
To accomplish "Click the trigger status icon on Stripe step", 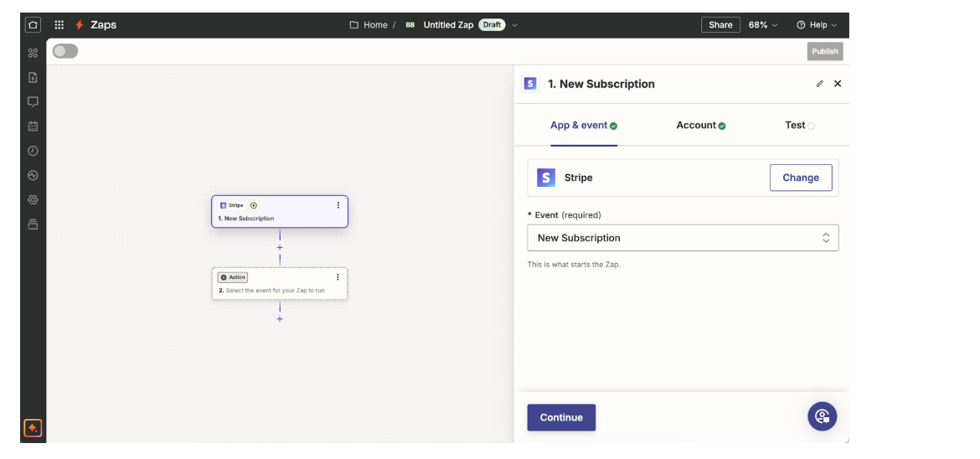I will point(253,205).
